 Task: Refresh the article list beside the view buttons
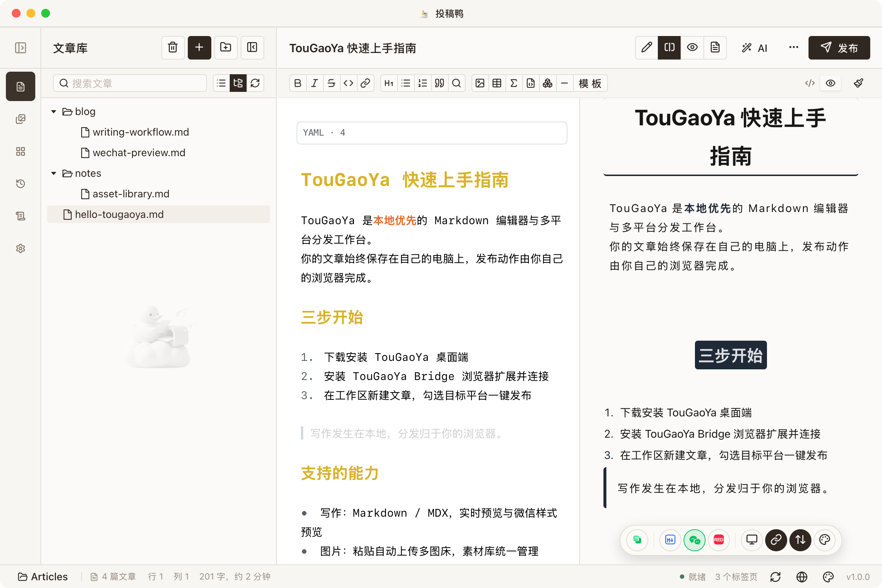tap(255, 83)
